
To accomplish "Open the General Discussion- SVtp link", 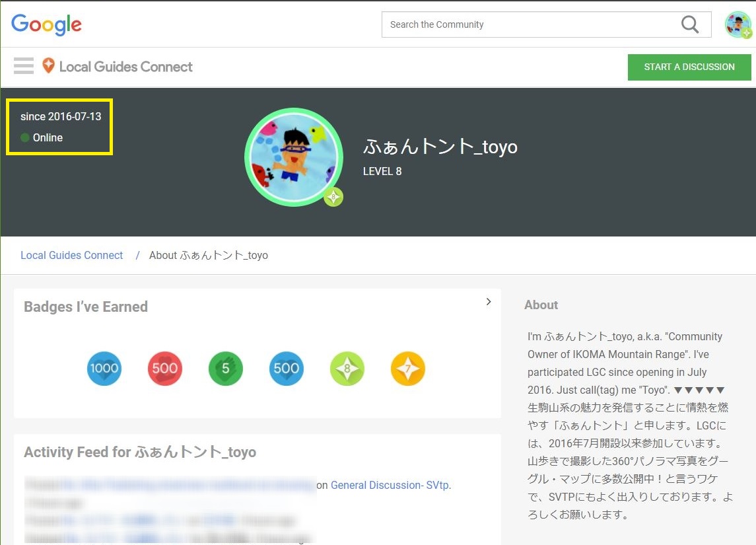I will coord(390,485).
